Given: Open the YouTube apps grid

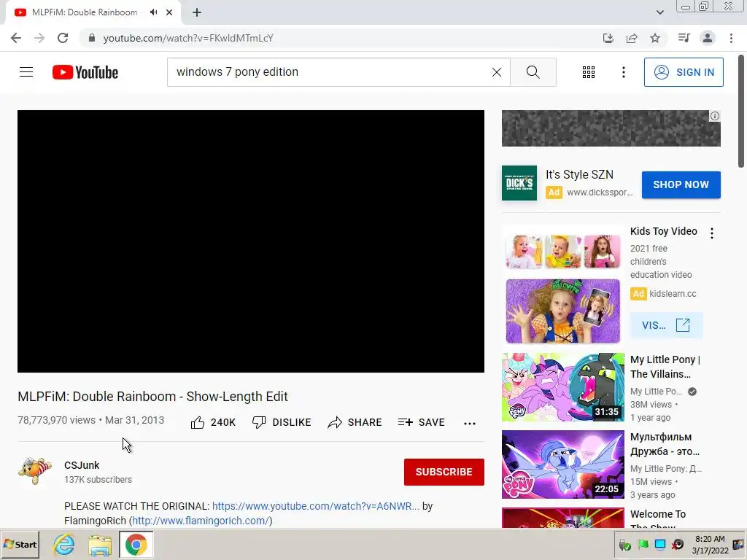Looking at the screenshot, I should click(x=589, y=72).
